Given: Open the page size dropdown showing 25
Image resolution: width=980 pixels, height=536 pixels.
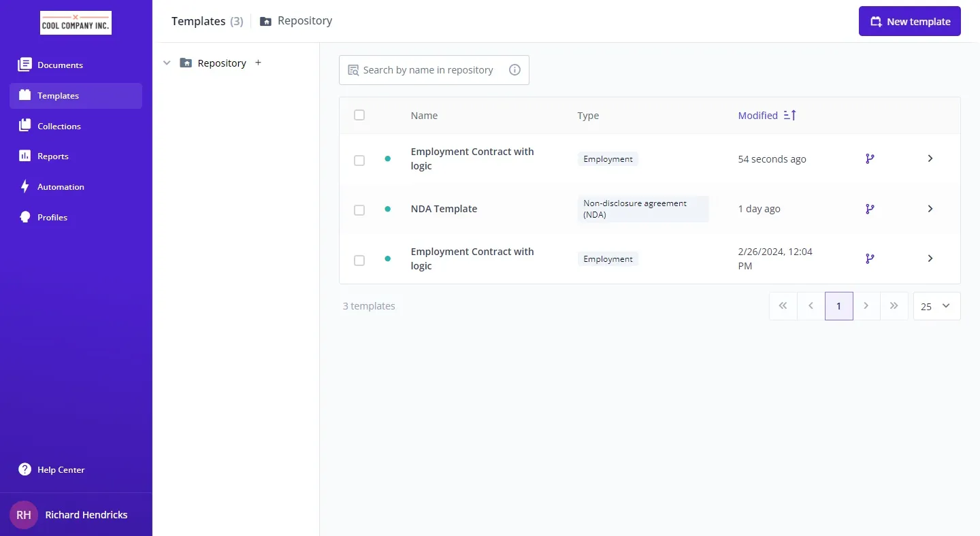Looking at the screenshot, I should [x=936, y=306].
